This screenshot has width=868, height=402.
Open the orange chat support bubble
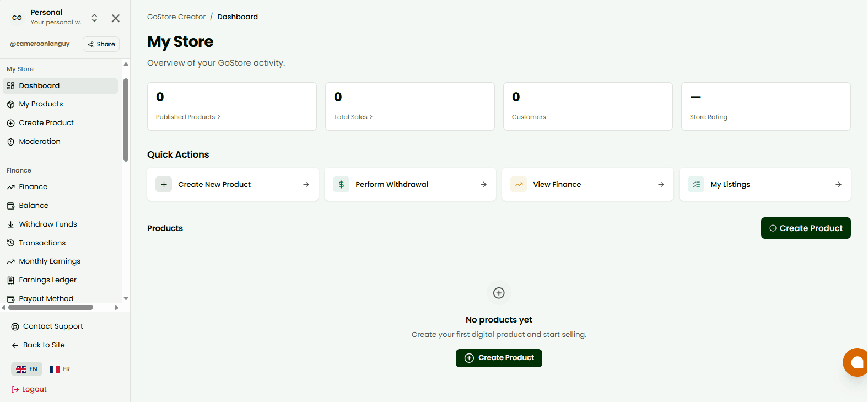[x=856, y=362]
